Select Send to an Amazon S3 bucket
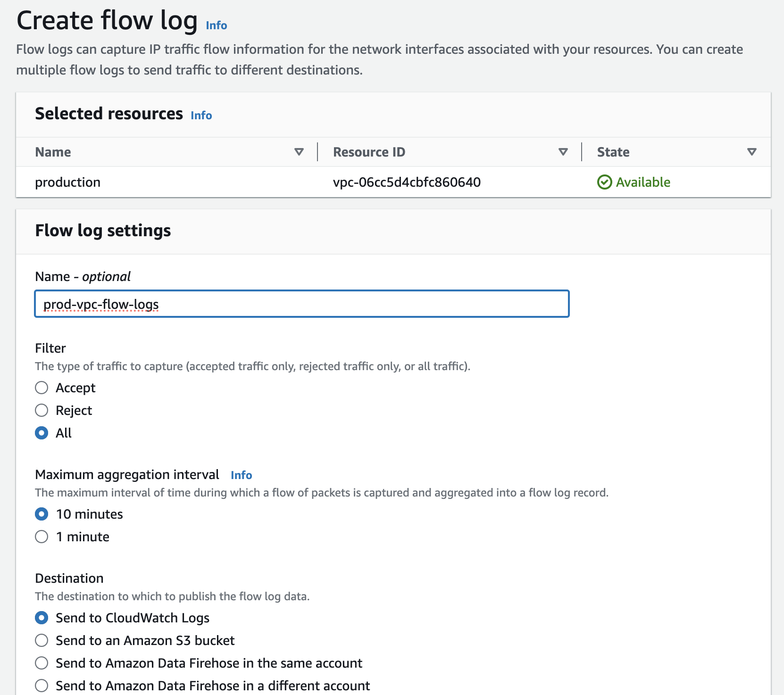 [42, 640]
